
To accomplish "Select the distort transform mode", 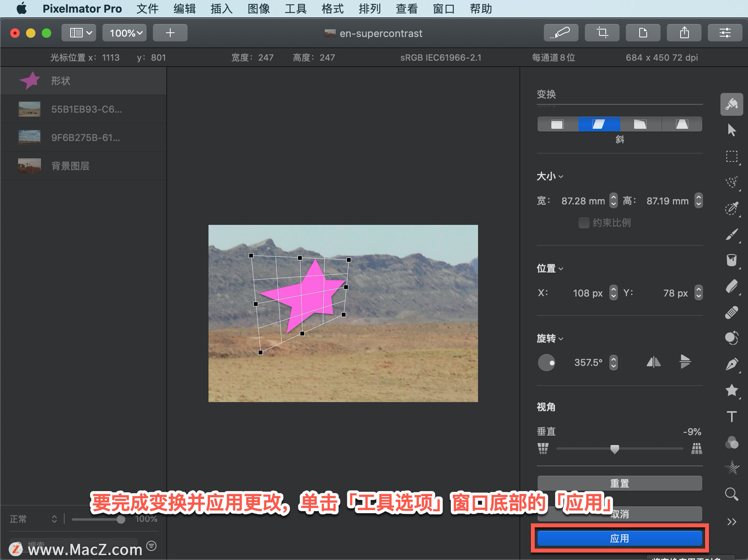I will click(x=640, y=124).
